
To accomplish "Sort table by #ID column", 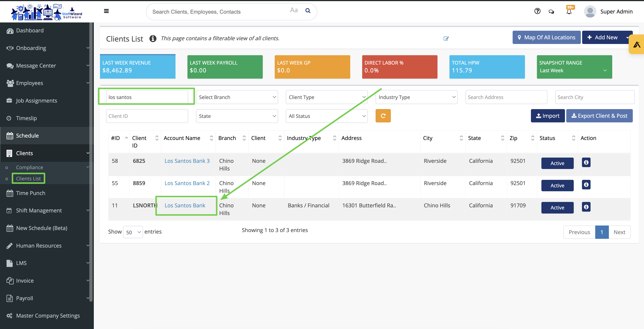I will click(x=126, y=138).
